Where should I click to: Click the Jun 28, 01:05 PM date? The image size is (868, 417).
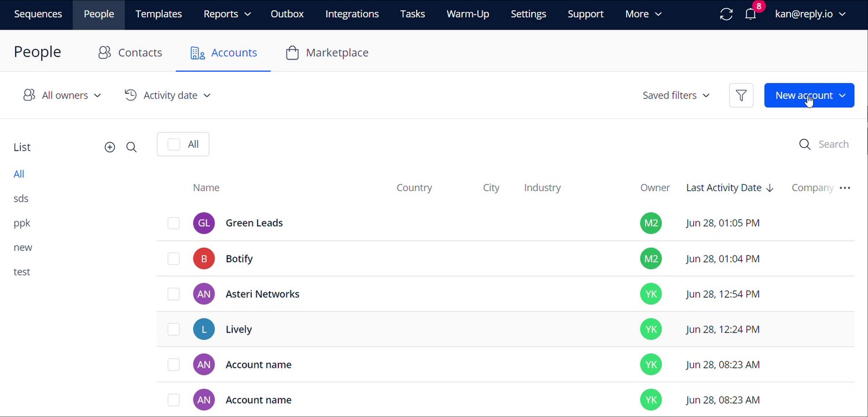(x=723, y=223)
